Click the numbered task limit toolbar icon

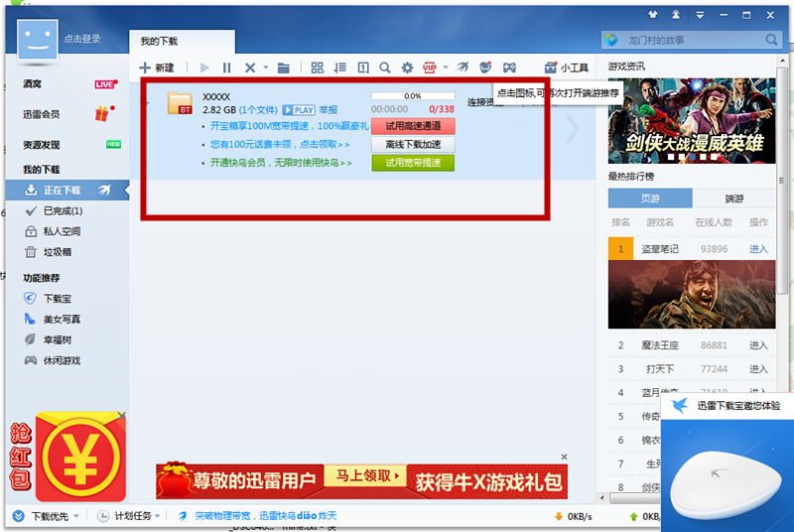pyautogui.click(x=363, y=67)
